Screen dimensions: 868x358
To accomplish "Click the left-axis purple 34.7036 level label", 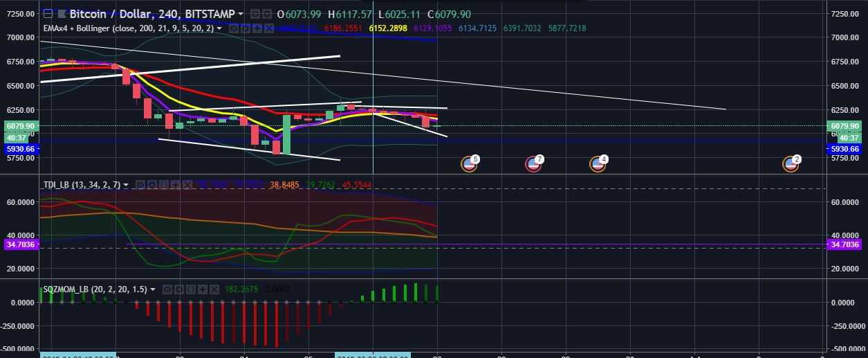I will [x=20, y=244].
